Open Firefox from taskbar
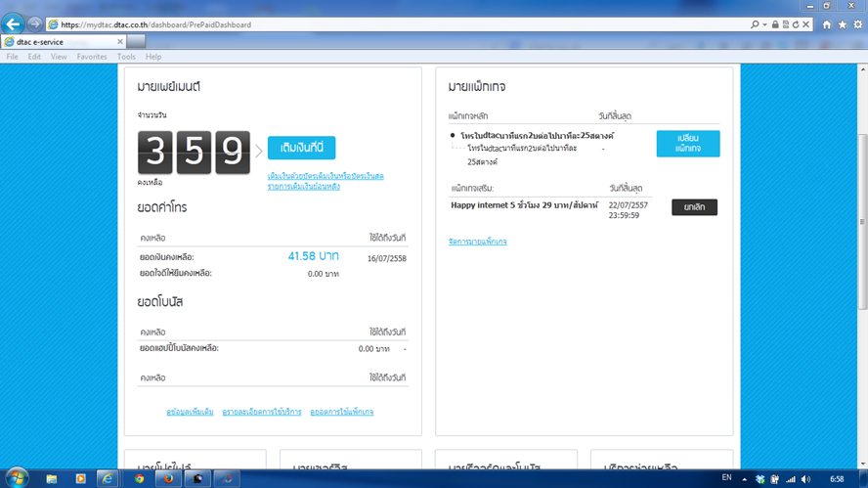The width and height of the screenshot is (868, 488). 168,478
